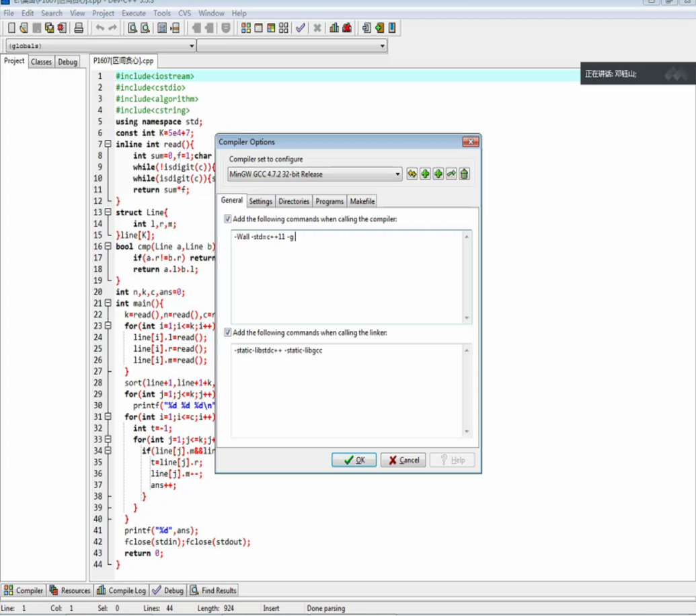
Task: Click the find and auto-detect compilers icon
Action: pyautogui.click(x=412, y=174)
